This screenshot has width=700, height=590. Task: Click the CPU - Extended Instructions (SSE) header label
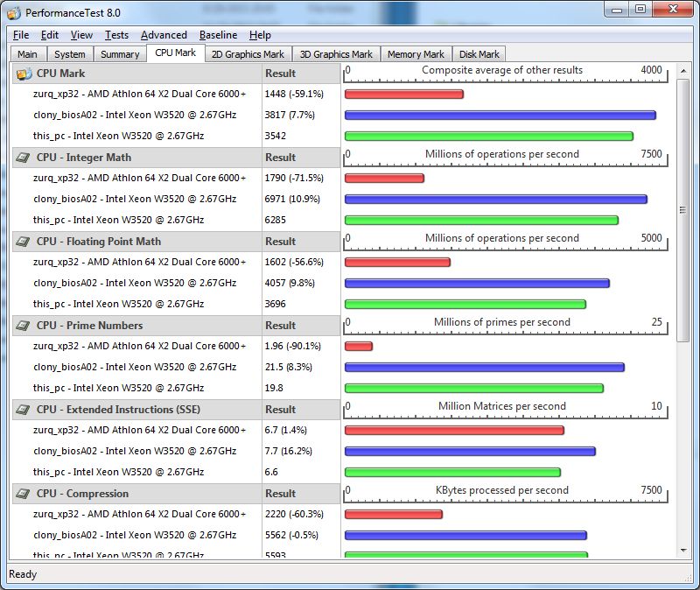click(x=118, y=410)
